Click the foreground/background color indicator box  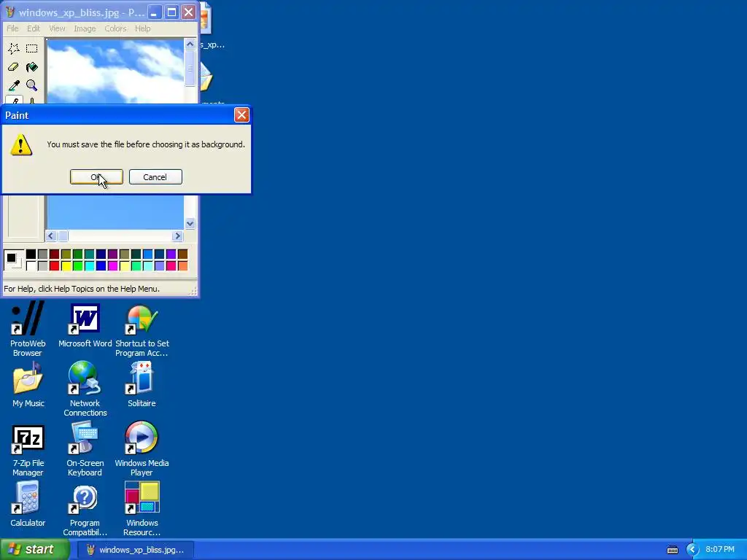point(13,260)
